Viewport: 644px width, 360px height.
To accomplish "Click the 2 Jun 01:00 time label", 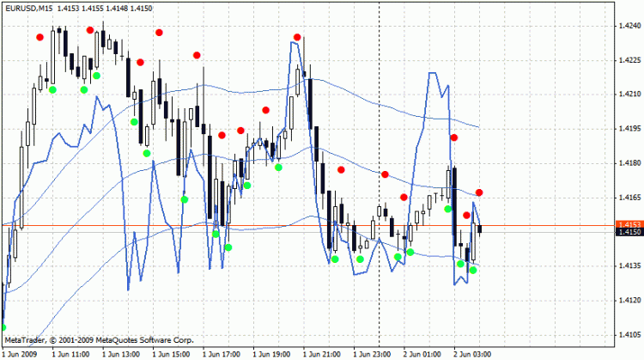I will pos(423,353).
